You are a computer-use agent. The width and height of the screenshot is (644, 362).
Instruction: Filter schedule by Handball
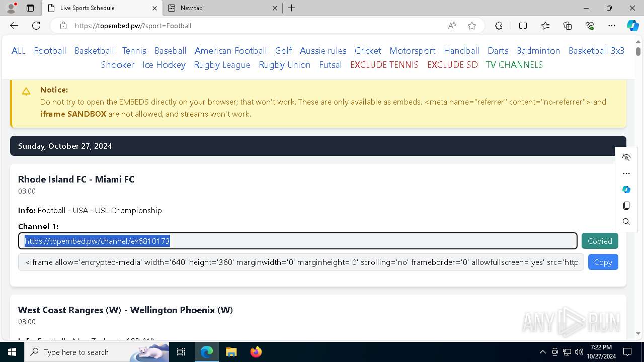tap(461, 51)
